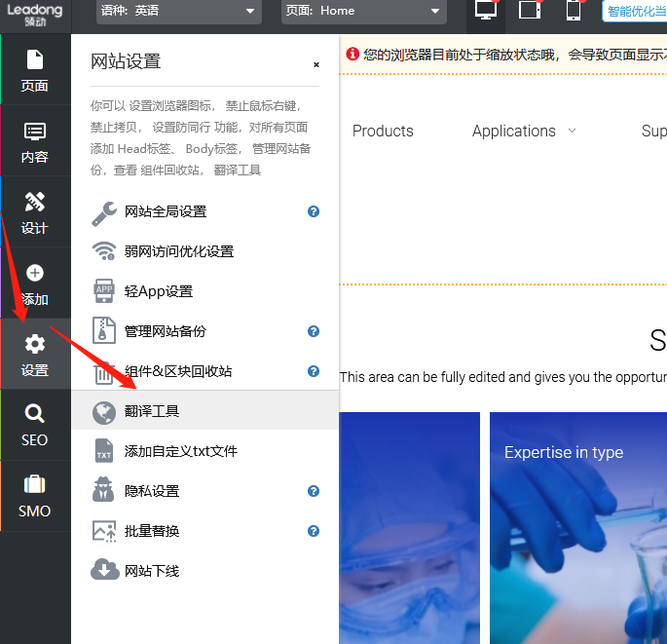Switch to desktop preview mode
667x644 pixels.
[486, 10]
